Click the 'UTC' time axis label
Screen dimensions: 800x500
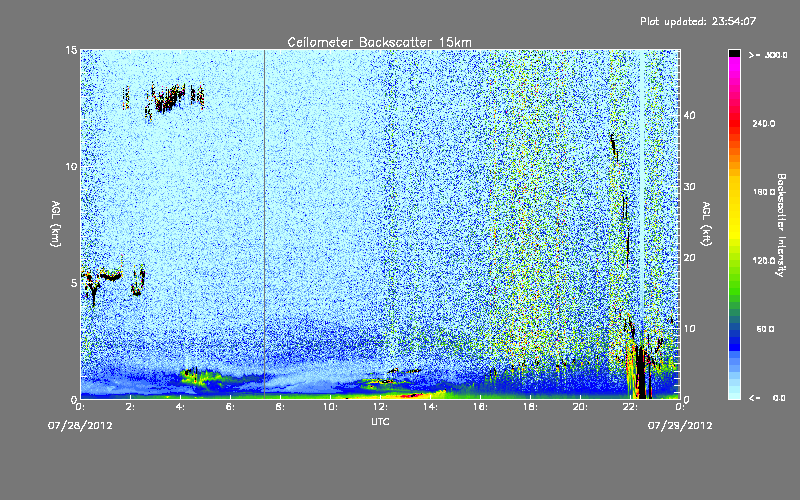[x=380, y=421]
